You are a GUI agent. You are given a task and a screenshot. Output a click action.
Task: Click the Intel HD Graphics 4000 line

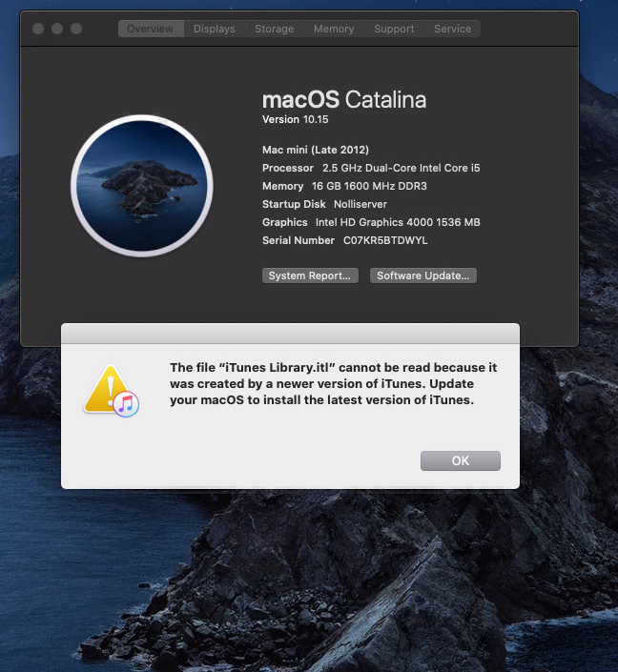pyautogui.click(x=371, y=222)
